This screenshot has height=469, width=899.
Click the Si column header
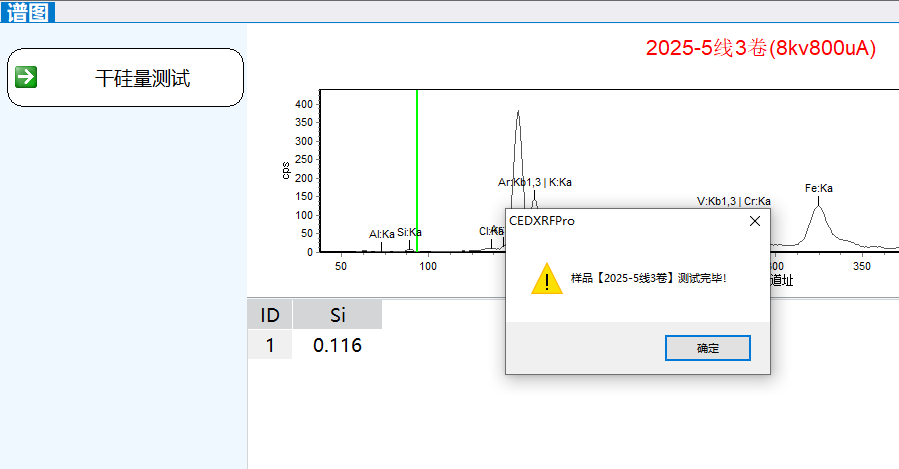click(x=338, y=316)
